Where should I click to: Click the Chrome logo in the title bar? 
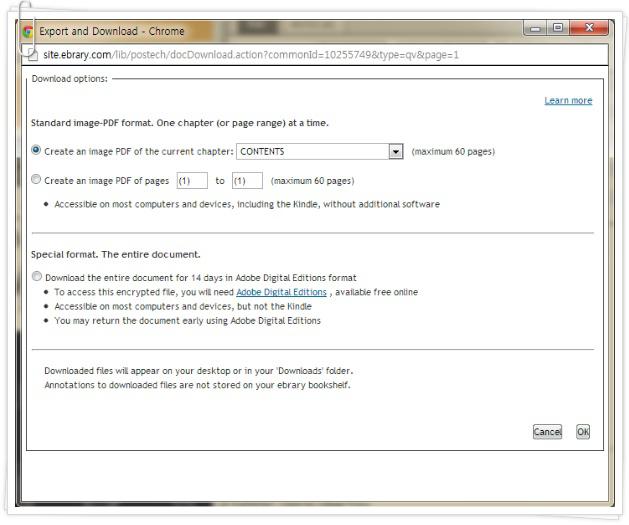coord(28,32)
